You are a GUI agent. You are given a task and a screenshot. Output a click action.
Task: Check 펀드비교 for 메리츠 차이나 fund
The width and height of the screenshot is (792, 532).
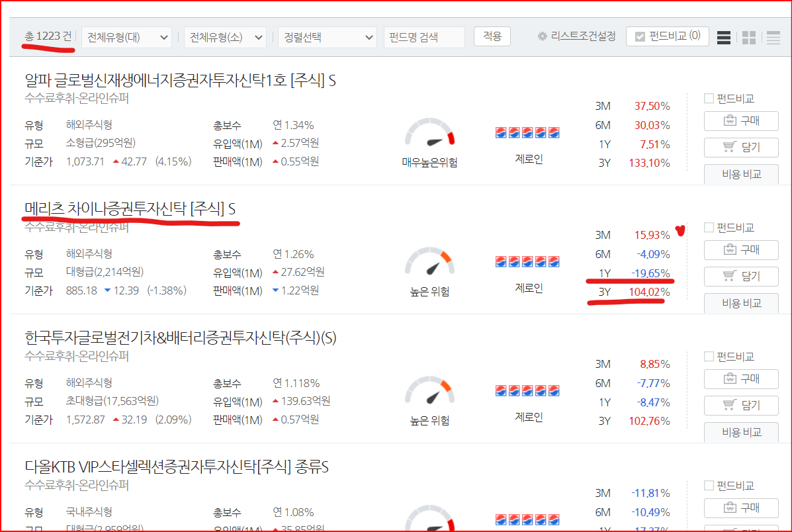(x=709, y=228)
